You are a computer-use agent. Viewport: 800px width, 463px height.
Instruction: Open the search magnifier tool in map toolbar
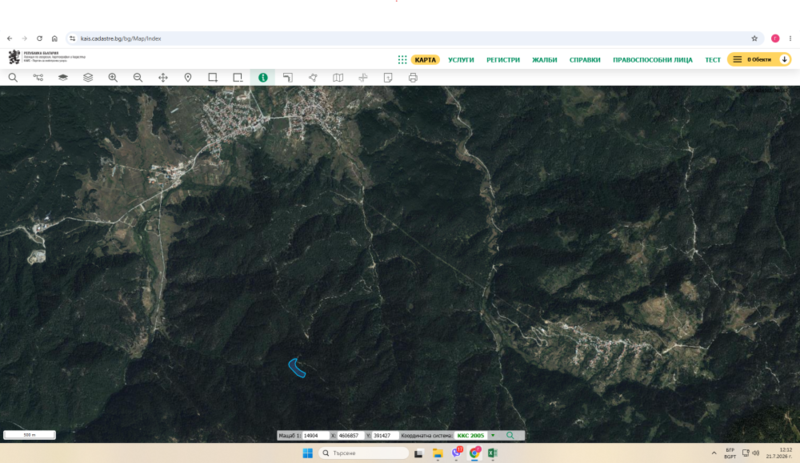[13, 78]
